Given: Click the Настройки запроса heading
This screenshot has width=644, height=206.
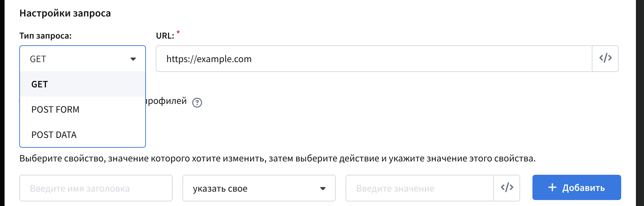Looking at the screenshot, I should [65, 13].
